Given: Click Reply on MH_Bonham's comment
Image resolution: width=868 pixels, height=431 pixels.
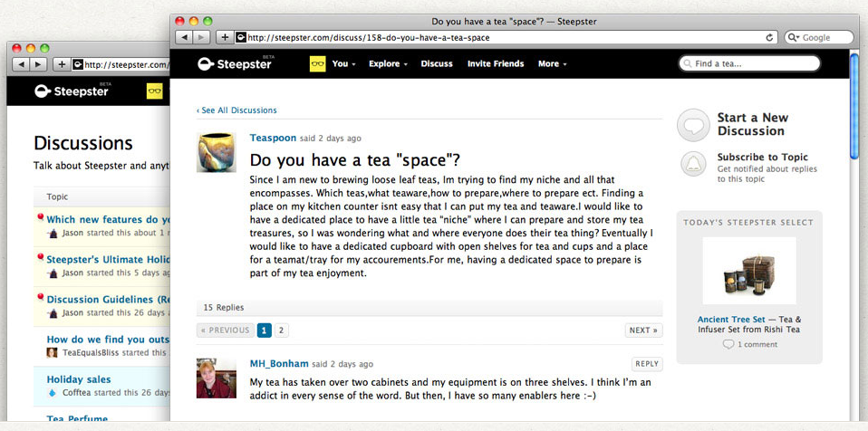Looking at the screenshot, I should [647, 364].
